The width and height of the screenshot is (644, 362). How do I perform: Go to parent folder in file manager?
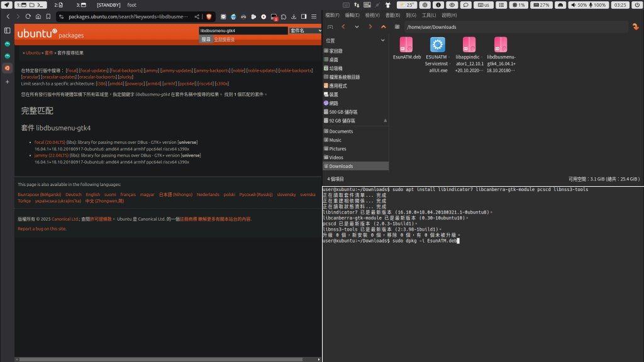tap(384, 27)
